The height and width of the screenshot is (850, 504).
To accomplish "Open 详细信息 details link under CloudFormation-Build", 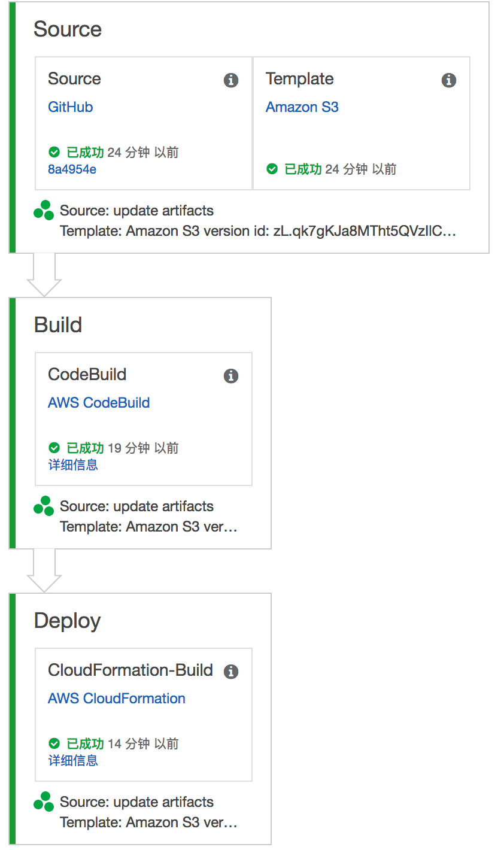I will point(73,761).
